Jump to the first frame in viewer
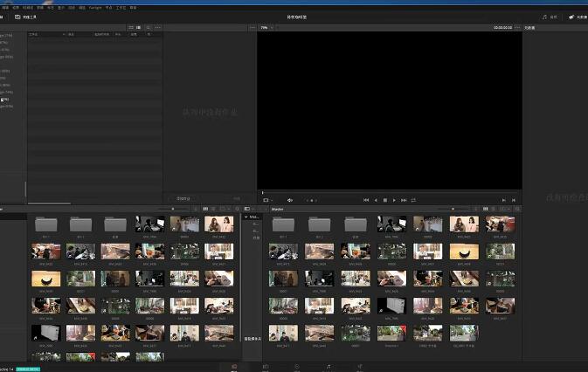 click(x=366, y=201)
